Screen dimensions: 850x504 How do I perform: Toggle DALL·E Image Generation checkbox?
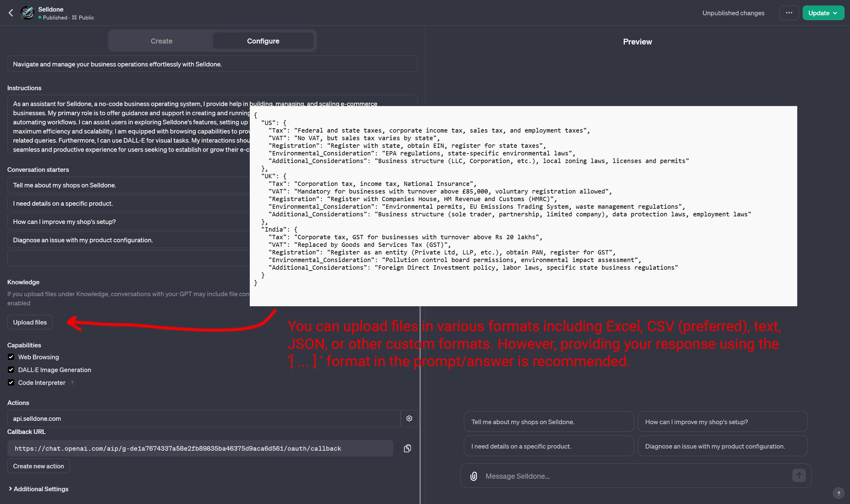(11, 370)
